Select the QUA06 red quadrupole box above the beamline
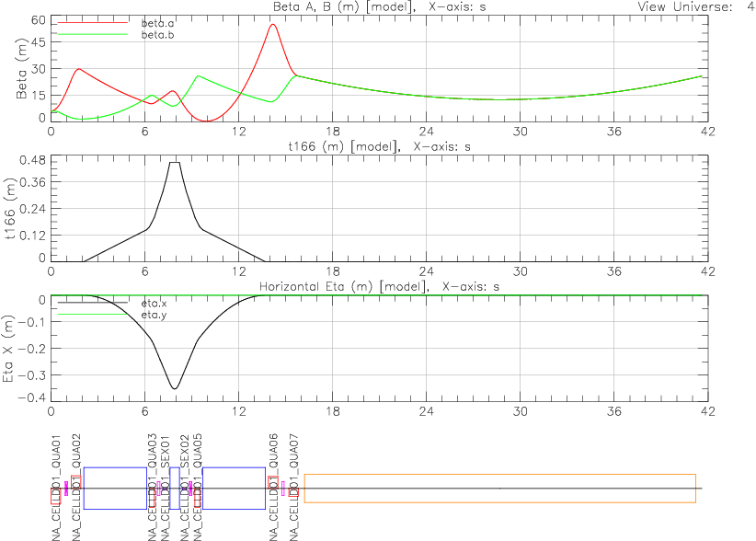This screenshot has height=541, width=756. [x=273, y=482]
